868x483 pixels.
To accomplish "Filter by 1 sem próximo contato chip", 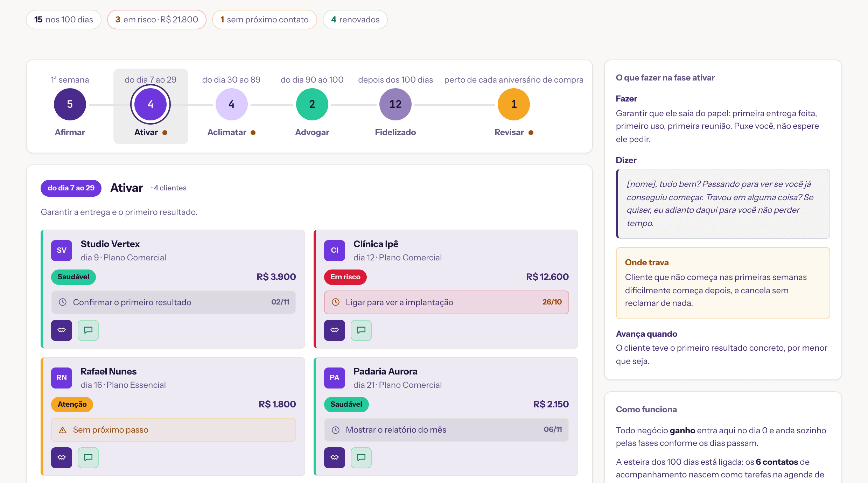I will coord(265,20).
